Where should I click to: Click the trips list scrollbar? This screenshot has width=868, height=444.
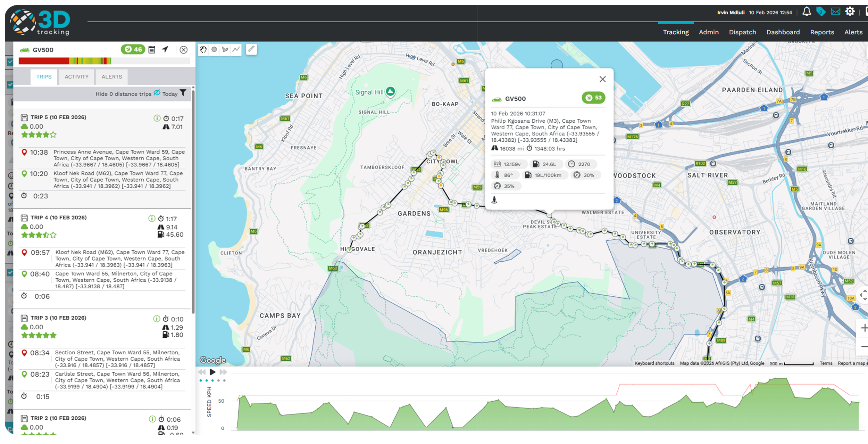click(x=193, y=202)
